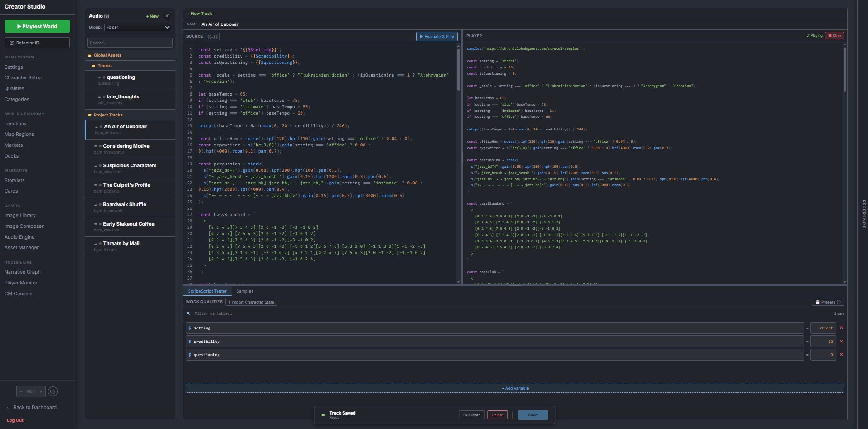Switch to the Samples tab
This screenshot has width=868, height=429.
pyautogui.click(x=245, y=291)
